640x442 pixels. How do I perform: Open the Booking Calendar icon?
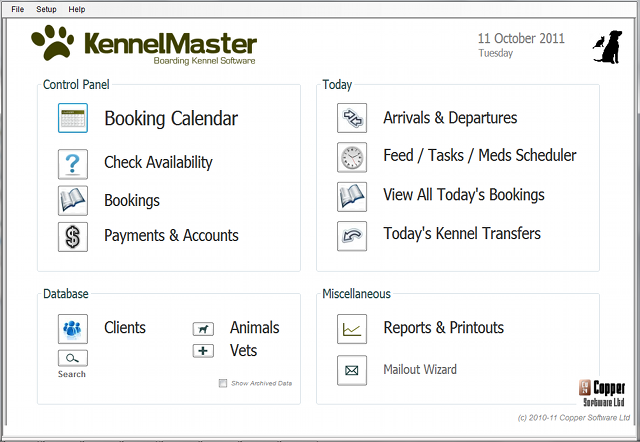73,118
